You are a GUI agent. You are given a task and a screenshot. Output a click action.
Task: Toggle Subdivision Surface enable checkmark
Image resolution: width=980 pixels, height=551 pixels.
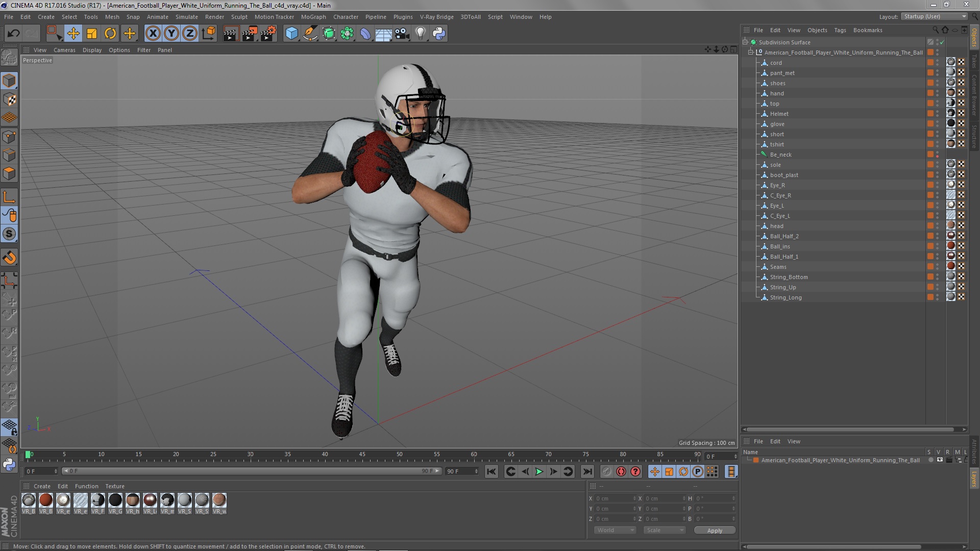pos(942,42)
